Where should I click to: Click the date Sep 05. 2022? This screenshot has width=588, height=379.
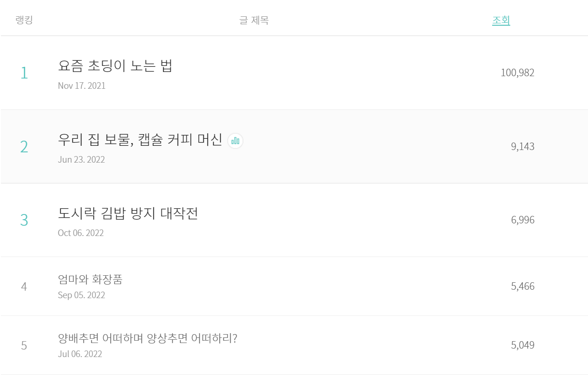point(81,295)
